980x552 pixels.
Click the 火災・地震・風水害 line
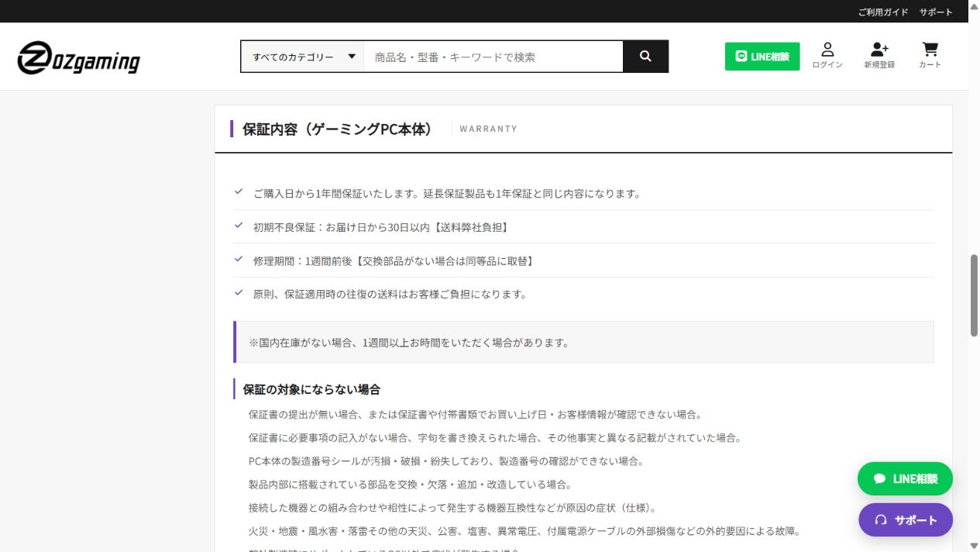tap(524, 532)
